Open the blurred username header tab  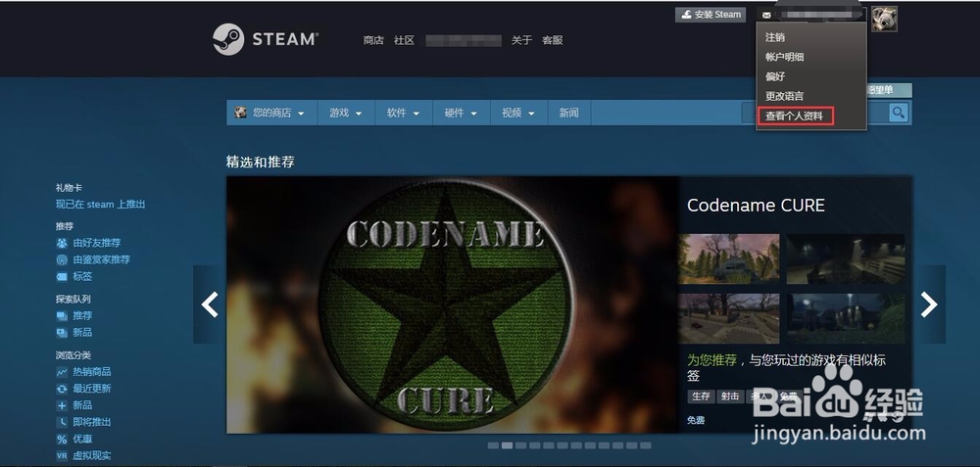[x=464, y=40]
